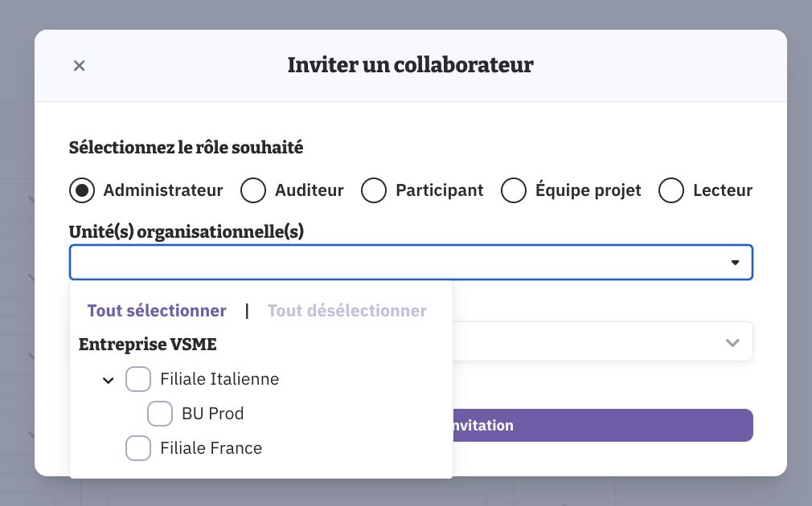
Task: Expand the partially hidden dropdown chevron
Action: pyautogui.click(x=732, y=342)
